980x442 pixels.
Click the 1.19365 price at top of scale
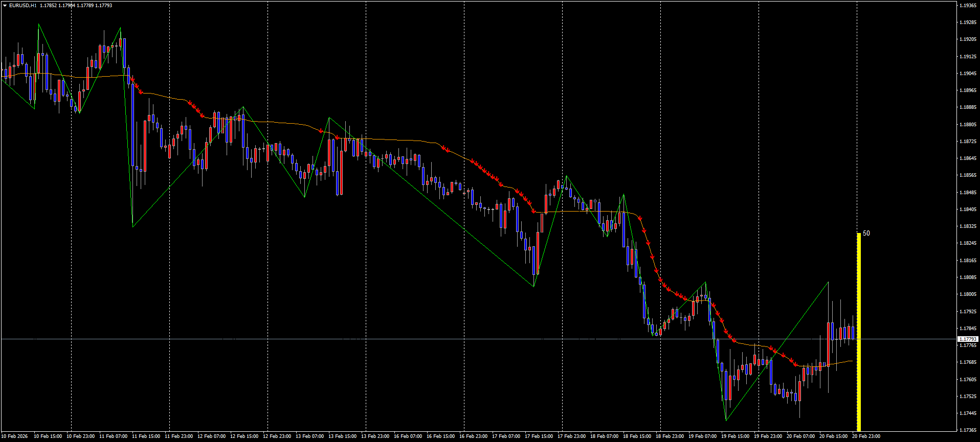[x=968, y=6]
